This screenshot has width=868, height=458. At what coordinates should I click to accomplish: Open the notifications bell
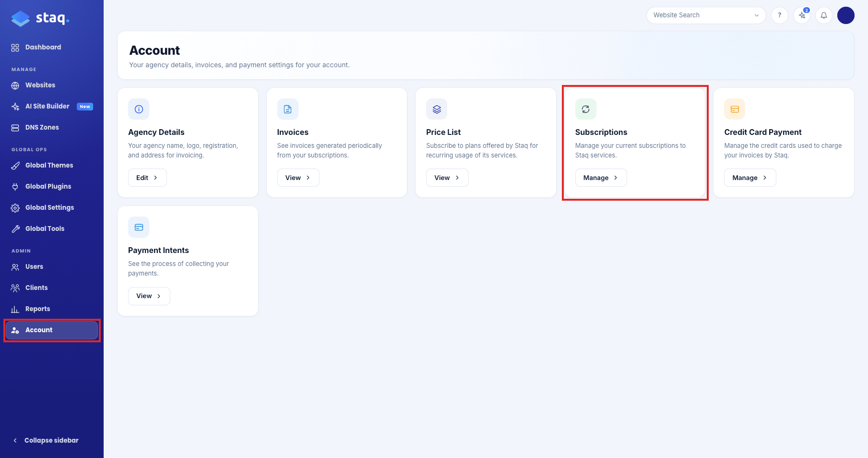click(824, 15)
